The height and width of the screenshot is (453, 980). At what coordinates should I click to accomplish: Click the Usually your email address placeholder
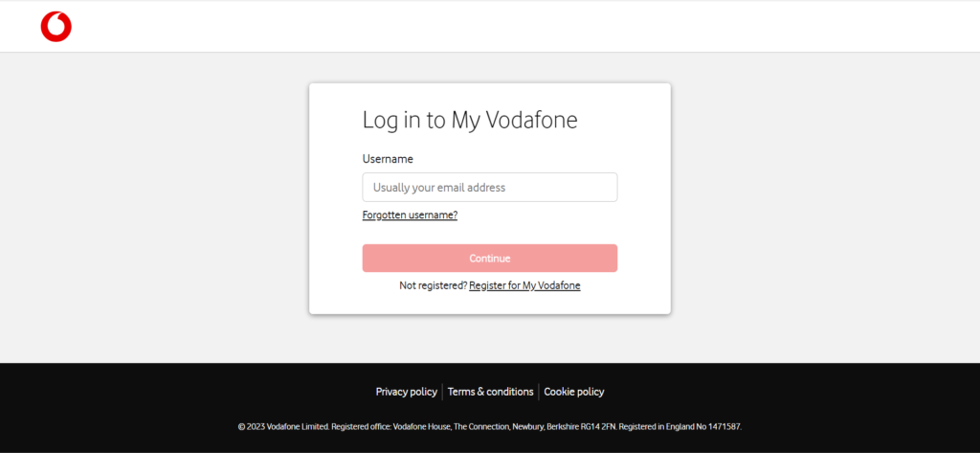[439, 188]
